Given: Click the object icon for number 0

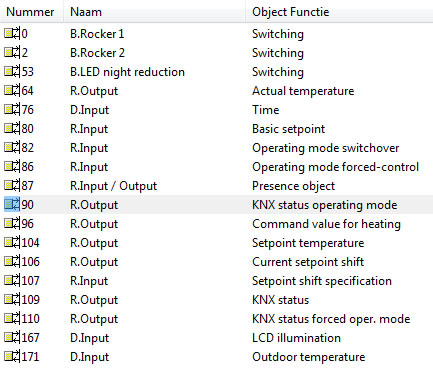Looking at the screenshot, I should point(12,33).
